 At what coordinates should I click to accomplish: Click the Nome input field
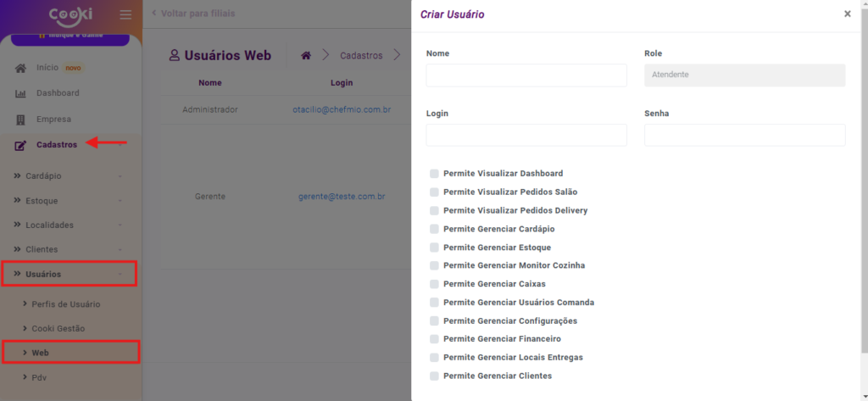(x=526, y=75)
